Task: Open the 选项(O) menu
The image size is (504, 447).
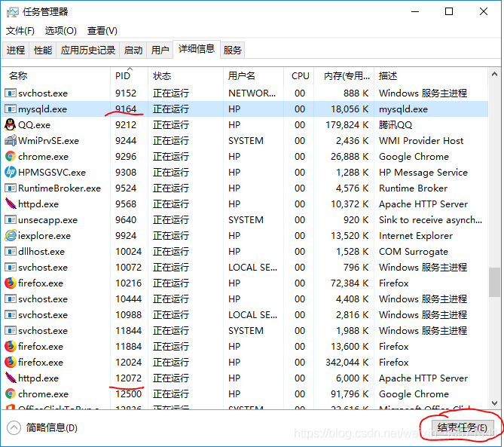Action: [61, 31]
